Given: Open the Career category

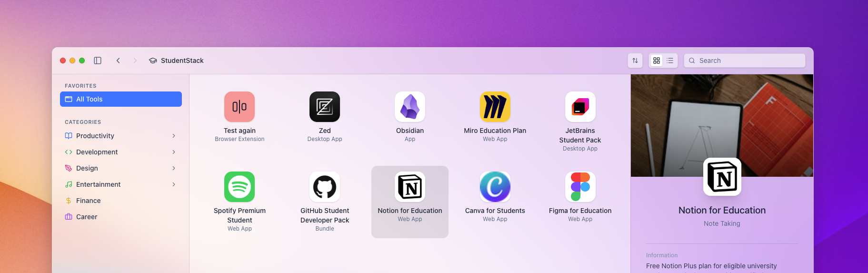Looking at the screenshot, I should (x=121, y=217).
